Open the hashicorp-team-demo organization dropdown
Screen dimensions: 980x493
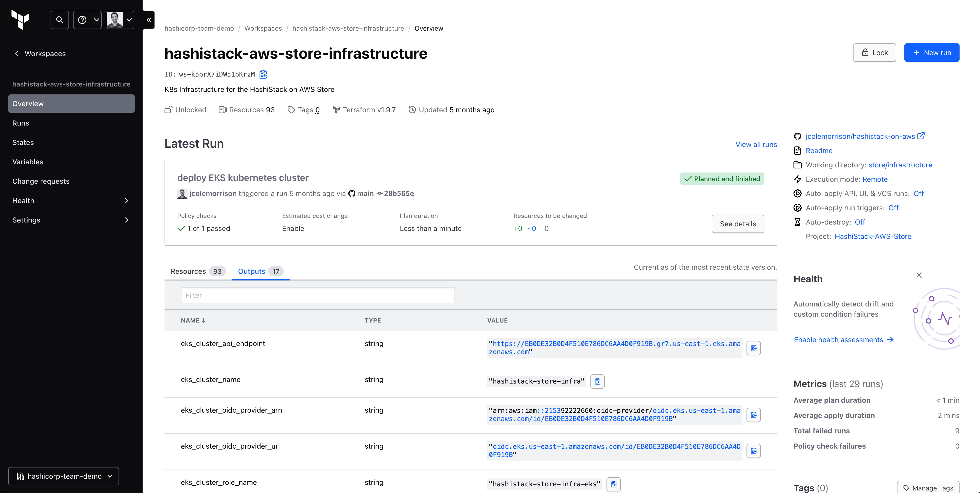pyautogui.click(x=64, y=476)
